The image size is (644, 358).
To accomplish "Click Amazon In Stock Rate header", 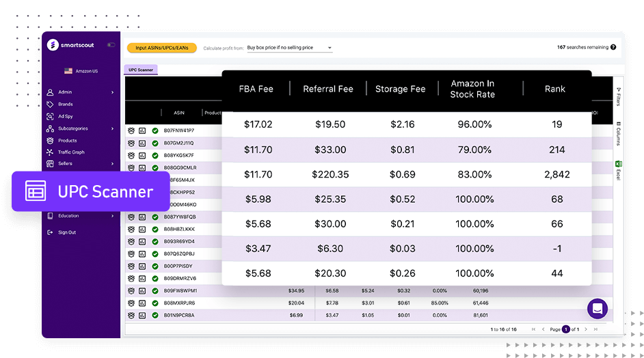I will (472, 89).
